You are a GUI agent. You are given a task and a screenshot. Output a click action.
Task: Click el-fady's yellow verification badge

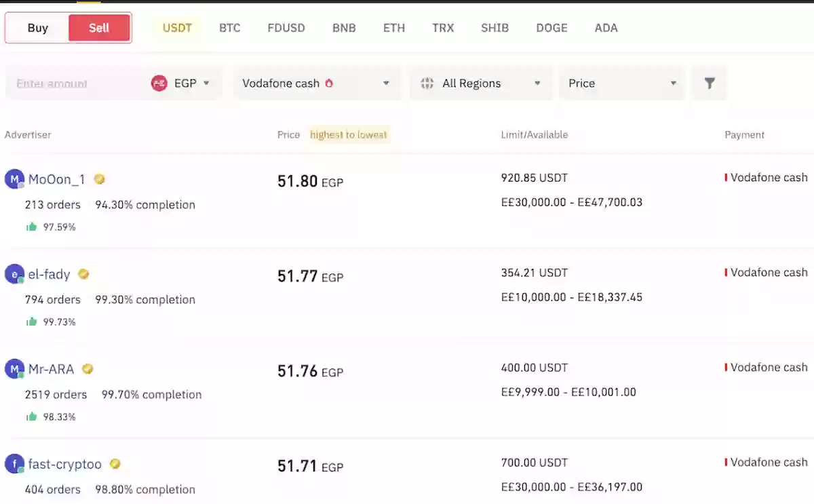click(x=83, y=274)
